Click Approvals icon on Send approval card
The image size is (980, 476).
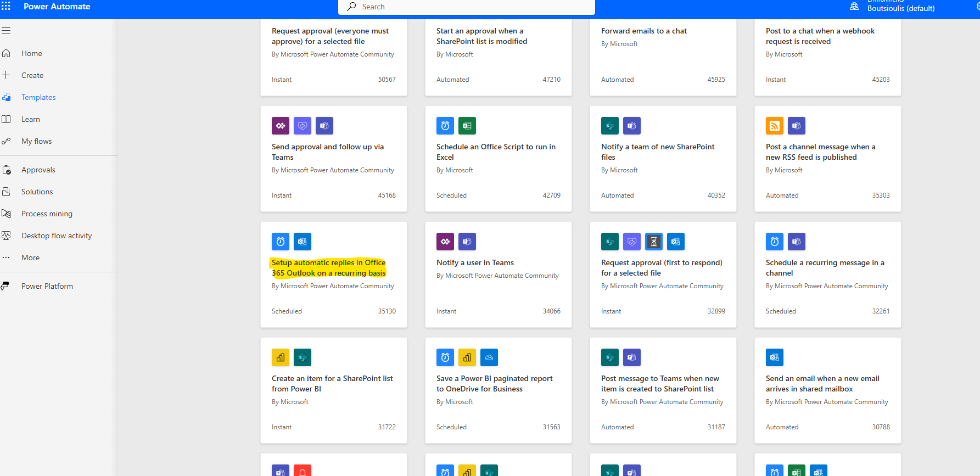(x=303, y=126)
